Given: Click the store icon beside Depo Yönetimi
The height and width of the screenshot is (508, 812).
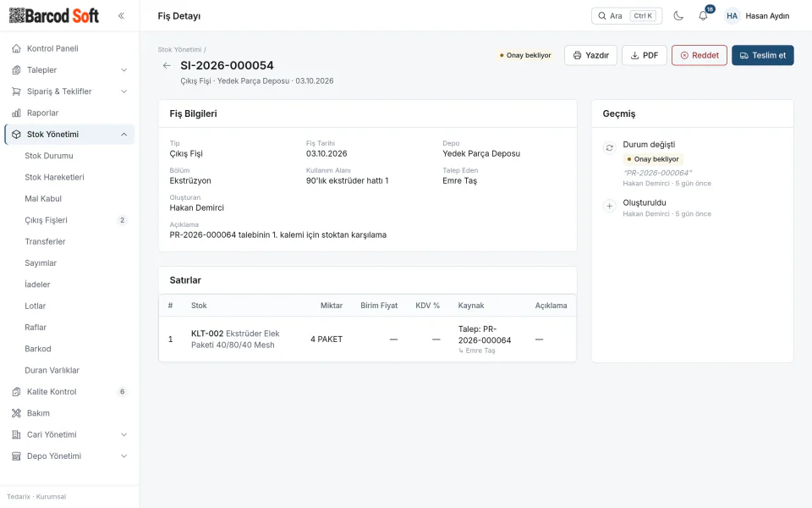Looking at the screenshot, I should pos(17,456).
